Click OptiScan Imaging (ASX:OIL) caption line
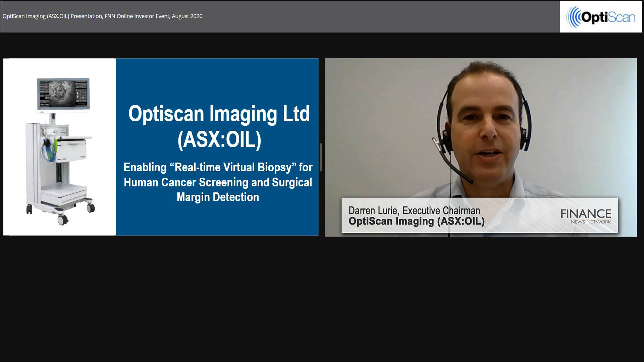 (416, 222)
